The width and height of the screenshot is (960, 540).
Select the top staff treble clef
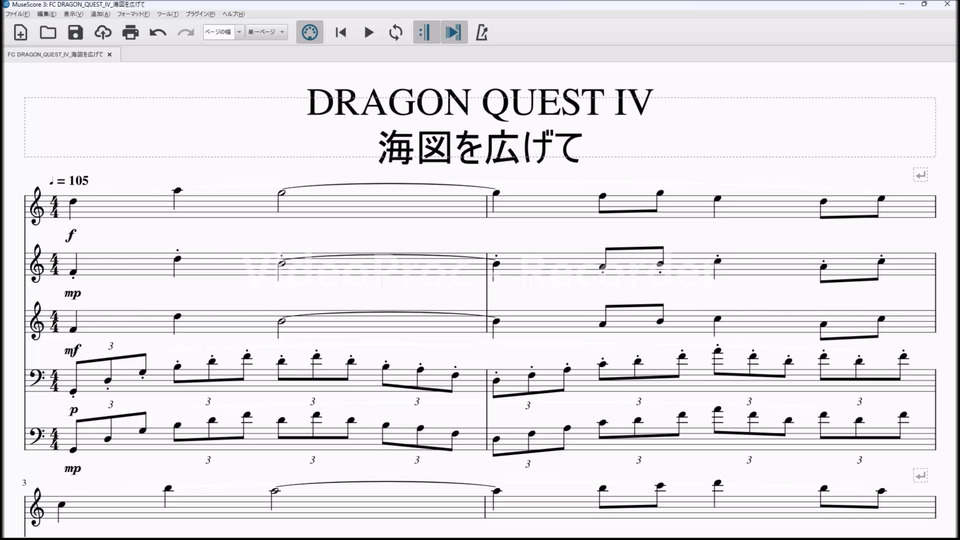(x=37, y=206)
